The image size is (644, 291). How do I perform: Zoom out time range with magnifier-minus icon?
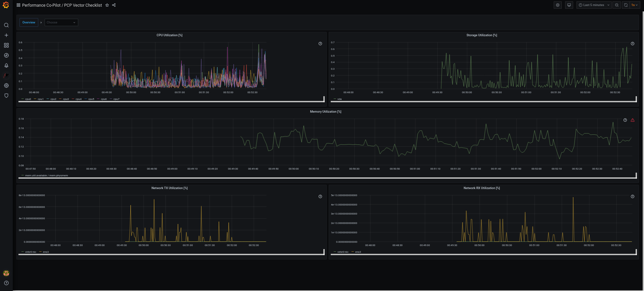tap(616, 5)
